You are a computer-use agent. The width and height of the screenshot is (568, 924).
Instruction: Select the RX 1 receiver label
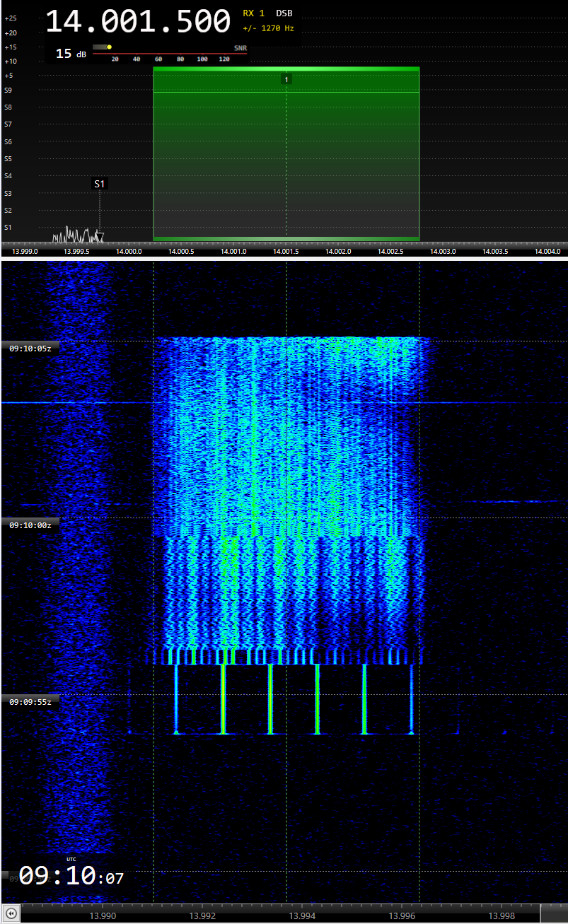pyautogui.click(x=254, y=13)
